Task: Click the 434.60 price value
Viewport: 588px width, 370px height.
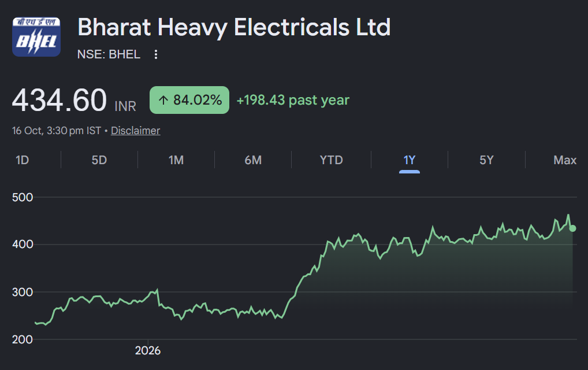Action: [x=59, y=100]
